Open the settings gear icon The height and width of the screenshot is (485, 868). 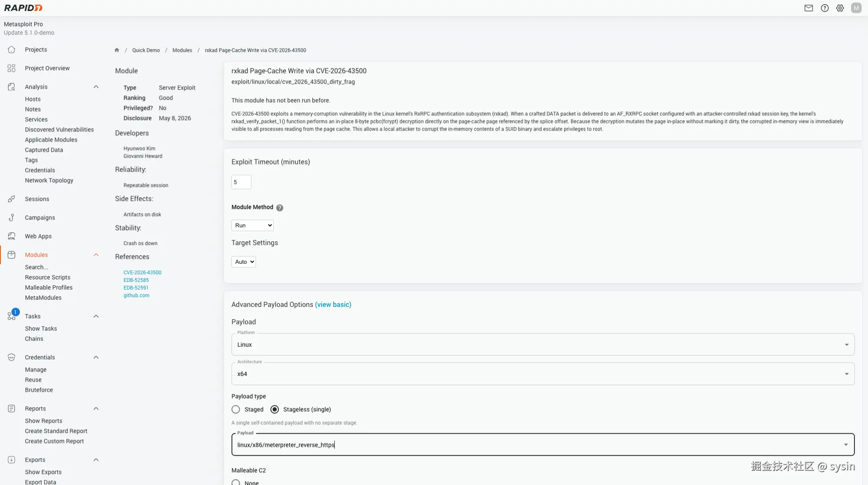(x=840, y=8)
